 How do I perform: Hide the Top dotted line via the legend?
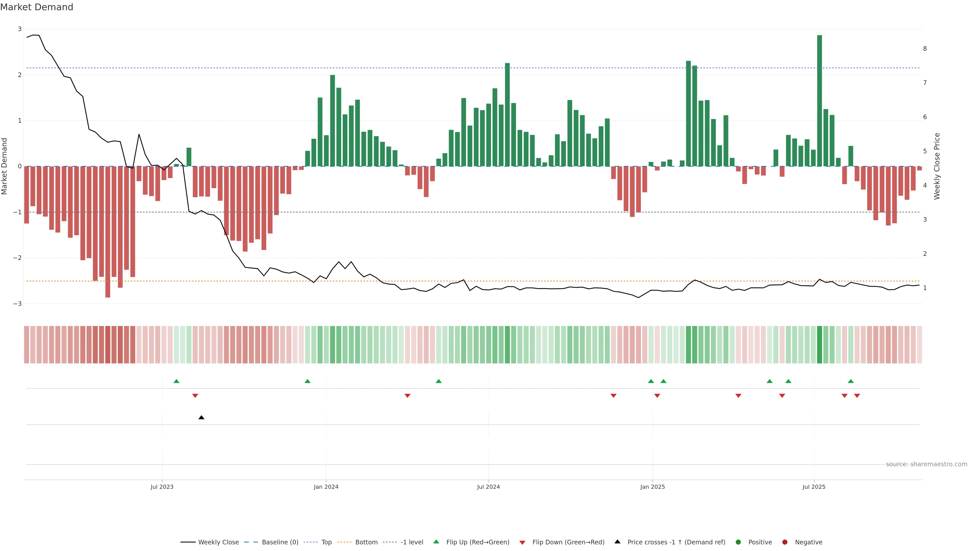(x=326, y=542)
